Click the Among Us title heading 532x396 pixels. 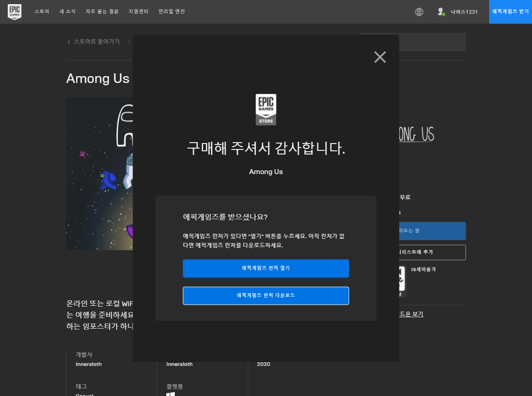pyautogui.click(x=98, y=78)
